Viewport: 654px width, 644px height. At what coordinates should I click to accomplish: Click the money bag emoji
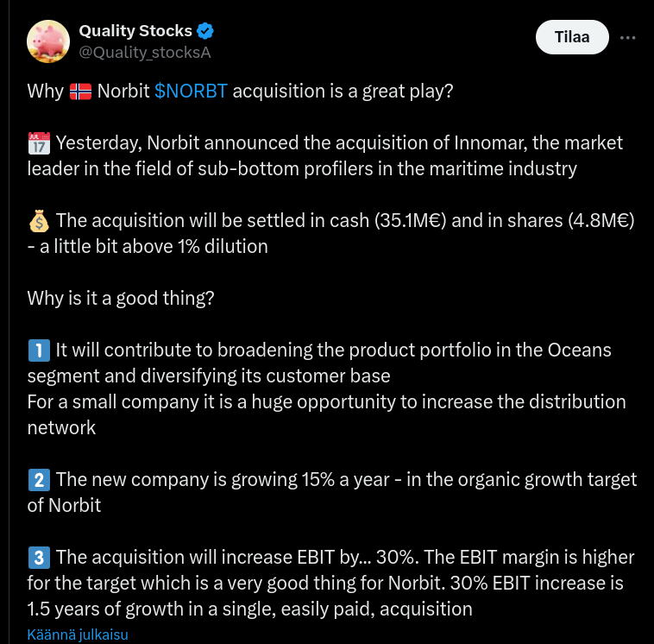tap(40, 221)
